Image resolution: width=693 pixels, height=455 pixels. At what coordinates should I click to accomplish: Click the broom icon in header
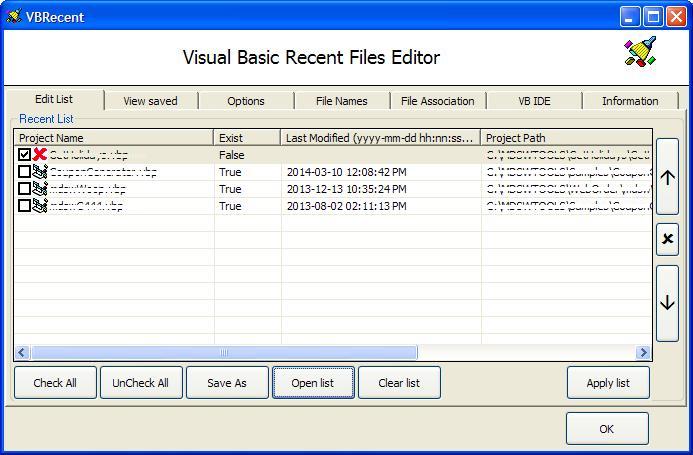click(x=640, y=53)
